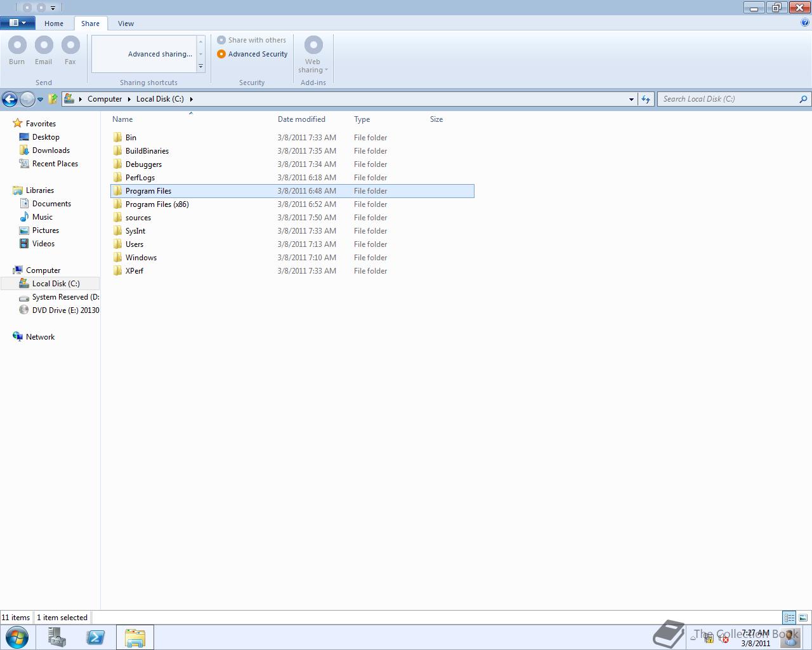Open PowerShell from the taskbar
This screenshot has width=812, height=650.
95,637
